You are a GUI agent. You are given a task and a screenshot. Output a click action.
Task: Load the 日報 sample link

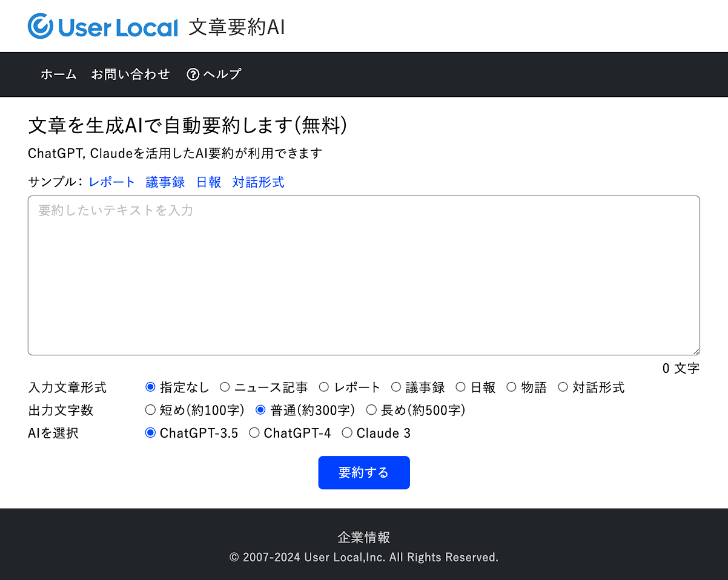208,182
